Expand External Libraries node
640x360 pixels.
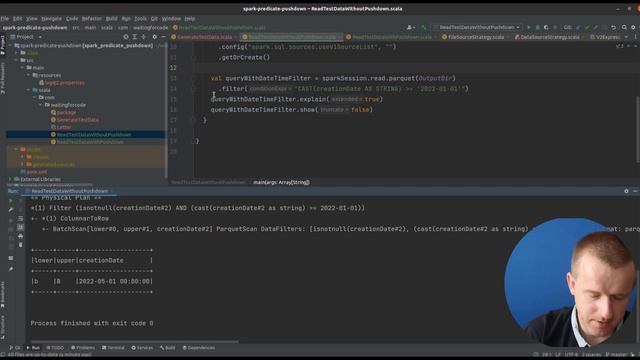10,179
